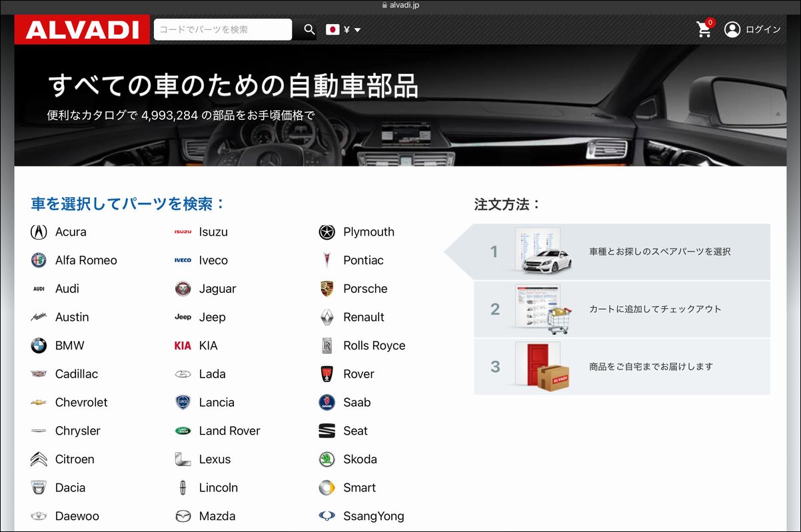Open the BMW brand link
Viewport: 801px width, 532px height.
[70, 346]
